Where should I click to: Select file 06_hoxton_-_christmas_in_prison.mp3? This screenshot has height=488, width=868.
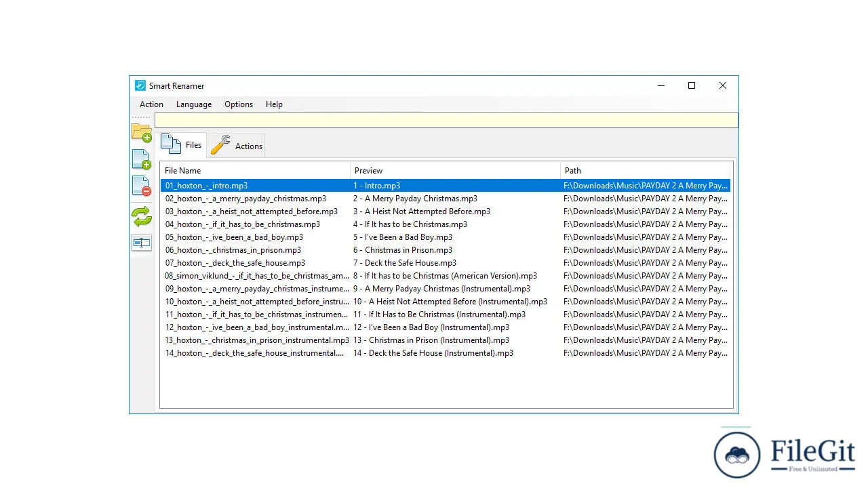point(233,250)
